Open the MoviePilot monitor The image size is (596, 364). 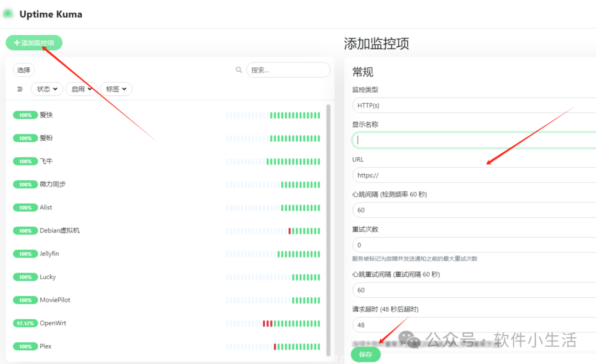click(167, 300)
